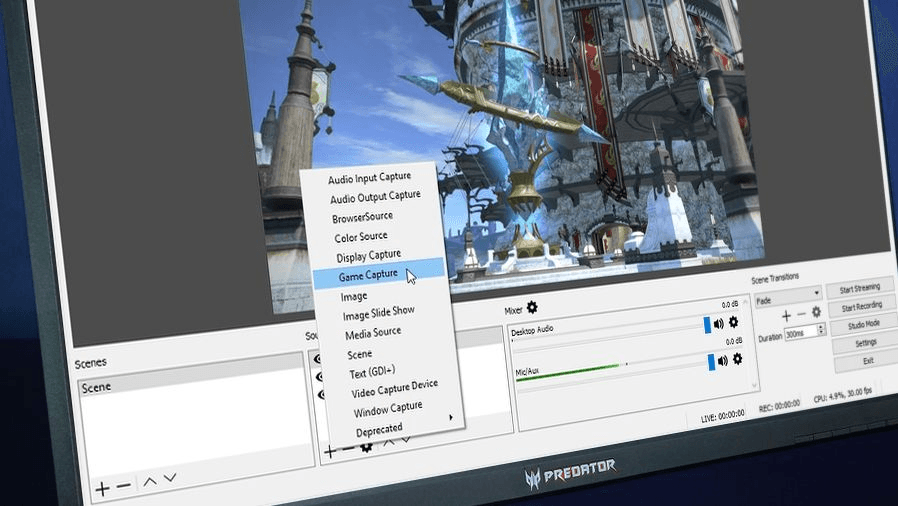Move the source up with the Sources up arrow
Image resolution: width=898 pixels, height=506 pixels.
[389, 442]
